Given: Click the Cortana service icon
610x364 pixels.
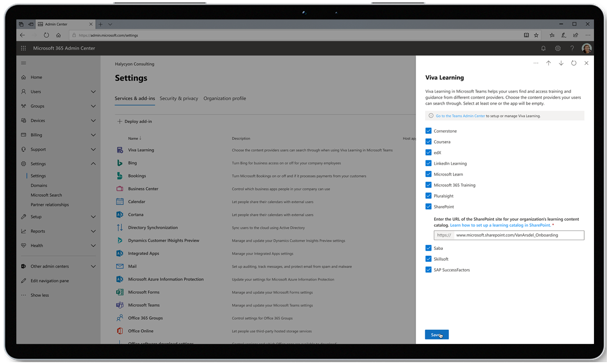Looking at the screenshot, I should (x=120, y=215).
